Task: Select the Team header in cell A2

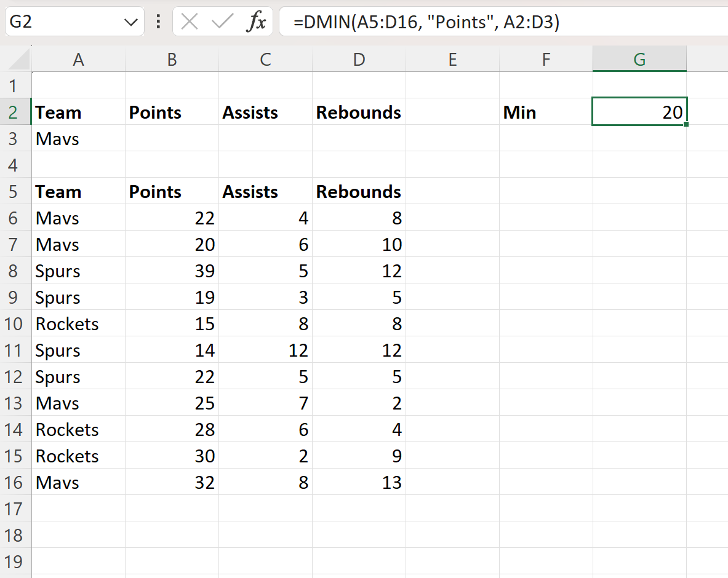Action: 79,112
